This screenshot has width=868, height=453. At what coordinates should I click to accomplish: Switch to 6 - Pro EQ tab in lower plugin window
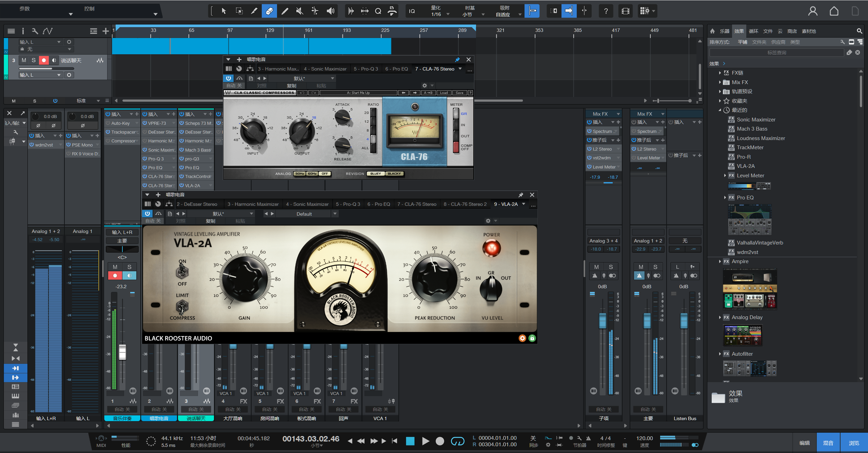[x=378, y=204]
